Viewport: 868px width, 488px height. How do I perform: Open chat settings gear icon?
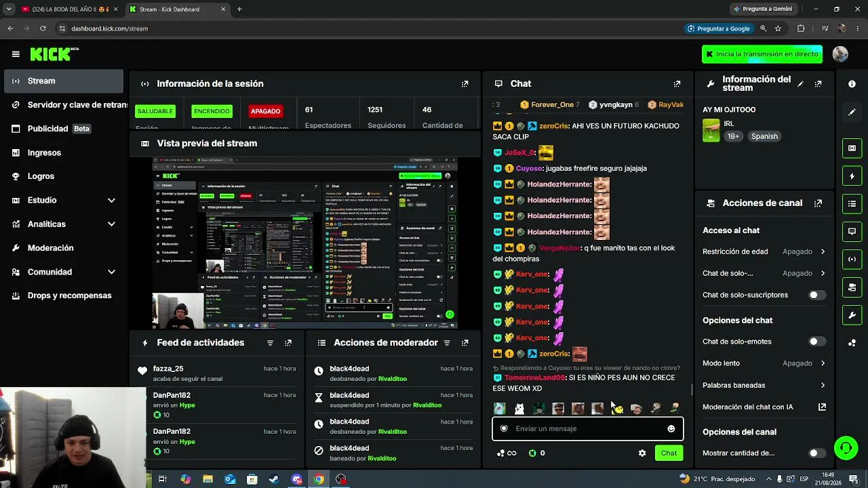642,453
